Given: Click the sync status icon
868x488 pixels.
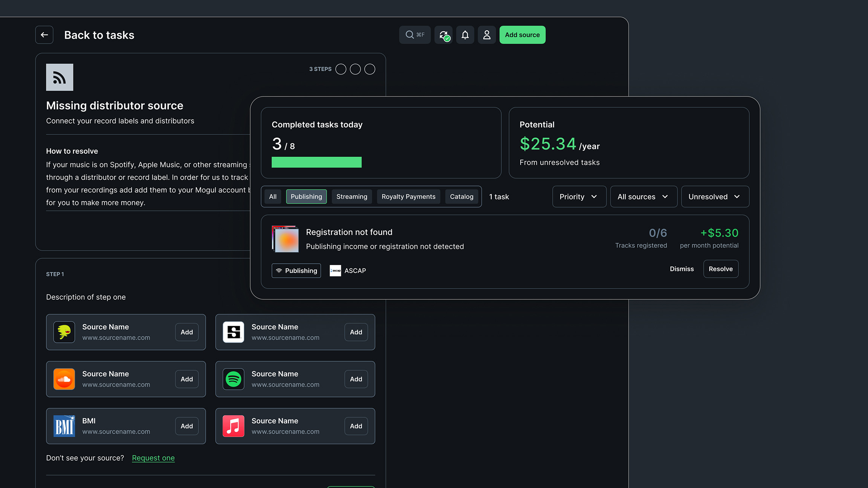Looking at the screenshot, I should [x=443, y=35].
